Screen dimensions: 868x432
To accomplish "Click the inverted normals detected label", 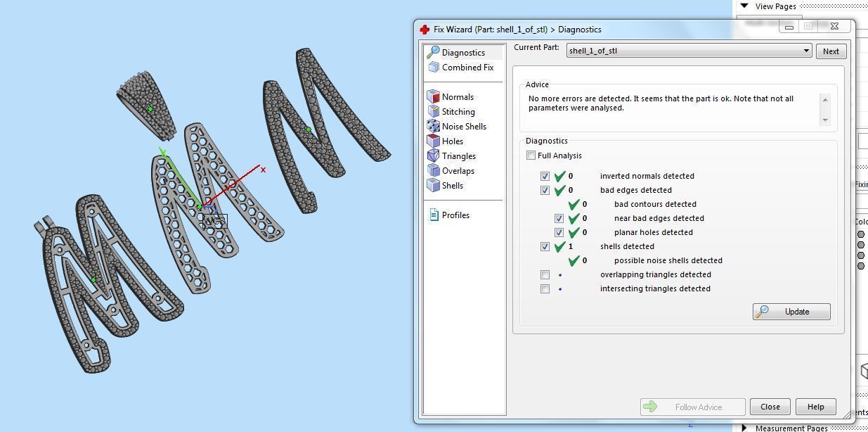I will click(x=647, y=176).
